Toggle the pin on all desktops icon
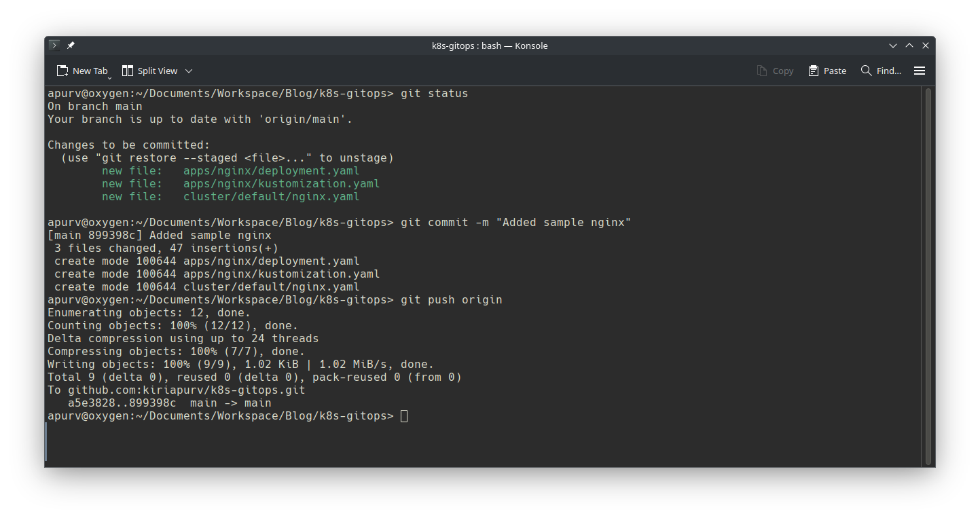This screenshot has height=520, width=980. (x=71, y=45)
